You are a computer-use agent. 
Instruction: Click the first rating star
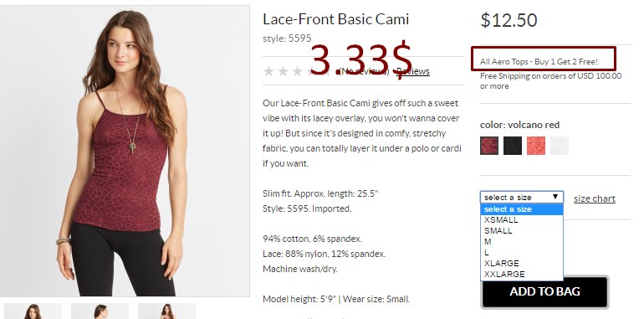[x=268, y=71]
